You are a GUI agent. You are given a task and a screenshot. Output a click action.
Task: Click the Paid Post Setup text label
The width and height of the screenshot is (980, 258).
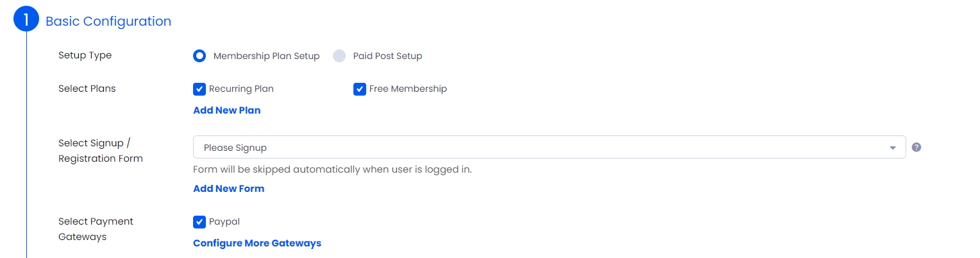click(388, 56)
